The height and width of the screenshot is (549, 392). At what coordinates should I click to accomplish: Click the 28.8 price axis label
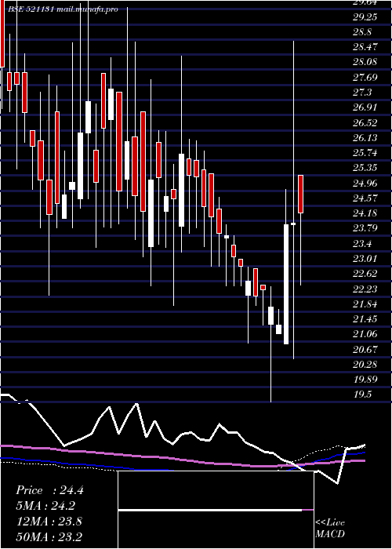(x=362, y=32)
